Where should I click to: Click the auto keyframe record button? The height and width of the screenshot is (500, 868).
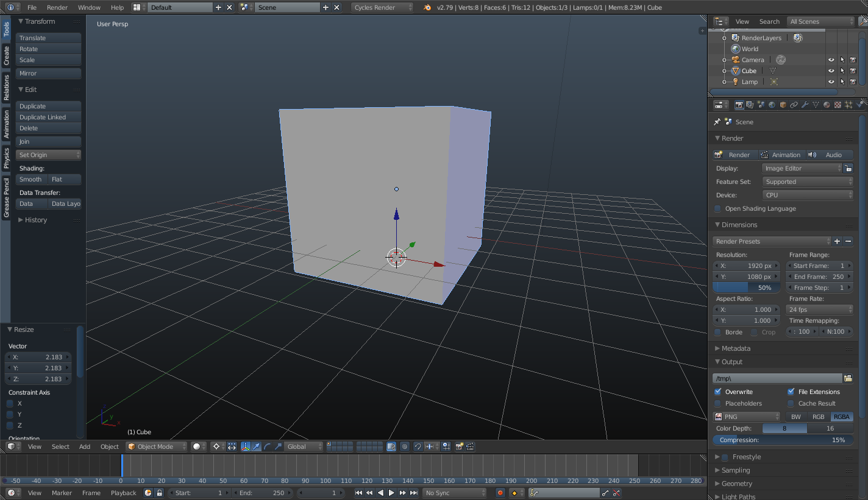pos(500,493)
